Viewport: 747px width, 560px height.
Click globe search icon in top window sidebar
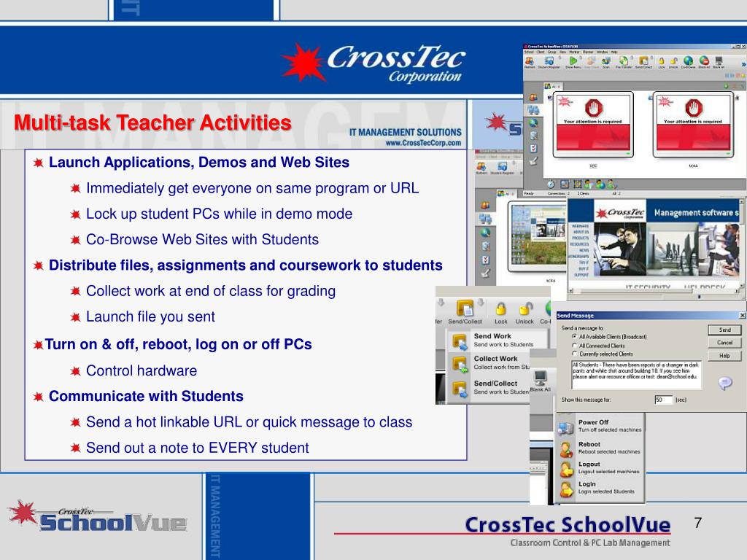coord(533,122)
